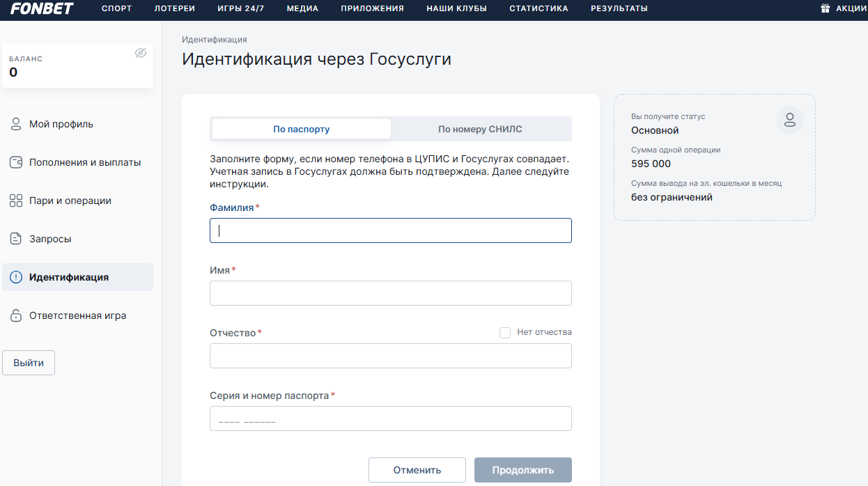Open the Результаты menu
Viewport: 868px width, 486px height.
tap(619, 8)
